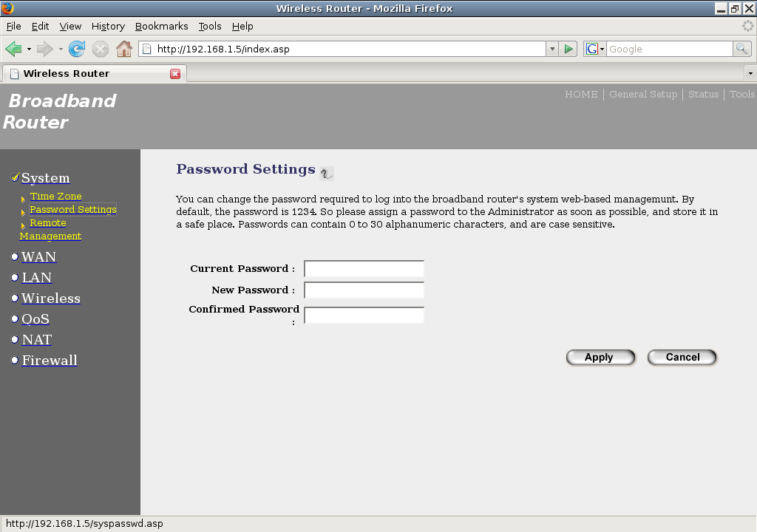Click the Broadband Router logo text
Viewport: 757px width, 532px height.
pos(60,112)
